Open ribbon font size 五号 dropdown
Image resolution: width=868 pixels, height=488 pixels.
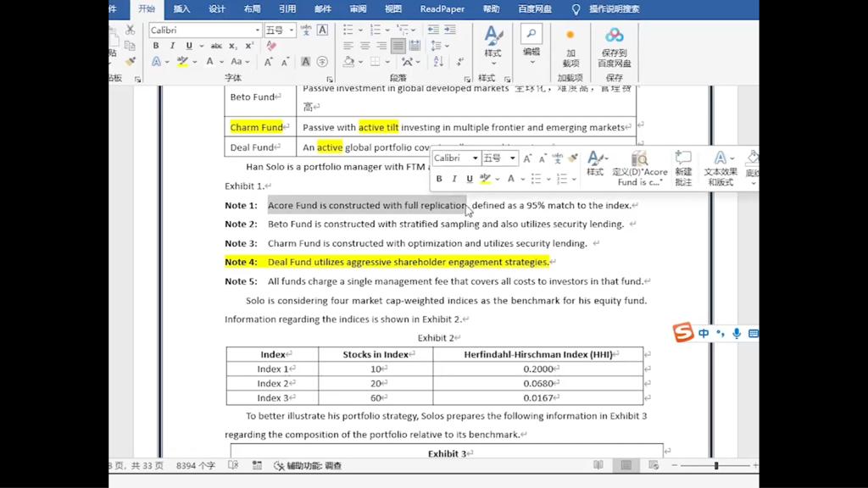pyautogui.click(x=292, y=30)
